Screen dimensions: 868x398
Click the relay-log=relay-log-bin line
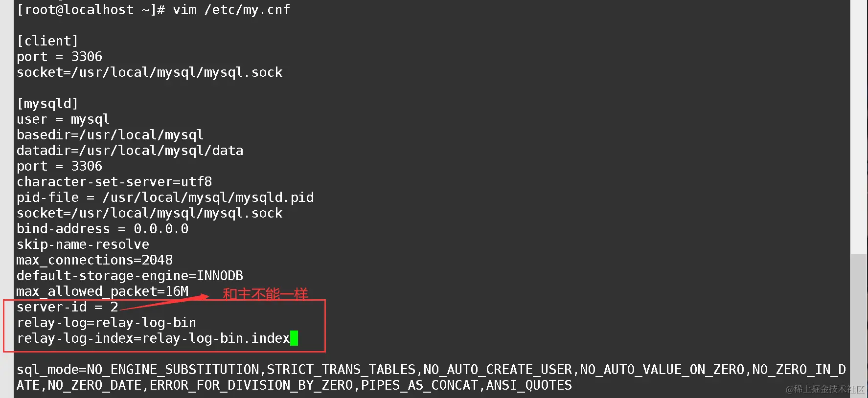point(106,323)
